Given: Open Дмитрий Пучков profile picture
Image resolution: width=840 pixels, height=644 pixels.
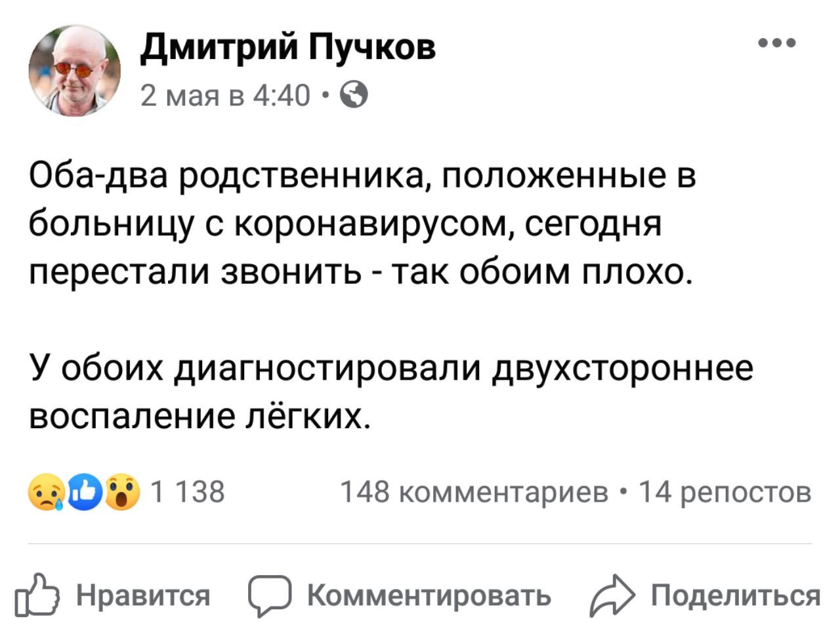Looking at the screenshot, I should click(75, 70).
